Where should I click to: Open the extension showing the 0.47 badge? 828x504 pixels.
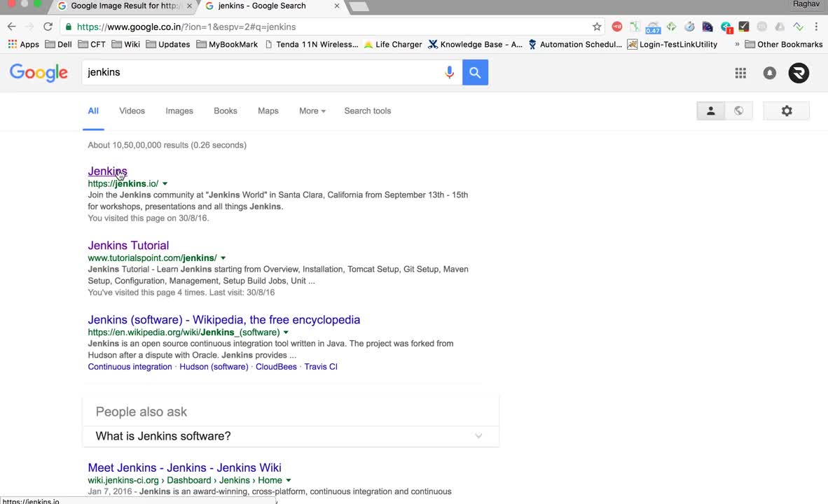(653, 27)
